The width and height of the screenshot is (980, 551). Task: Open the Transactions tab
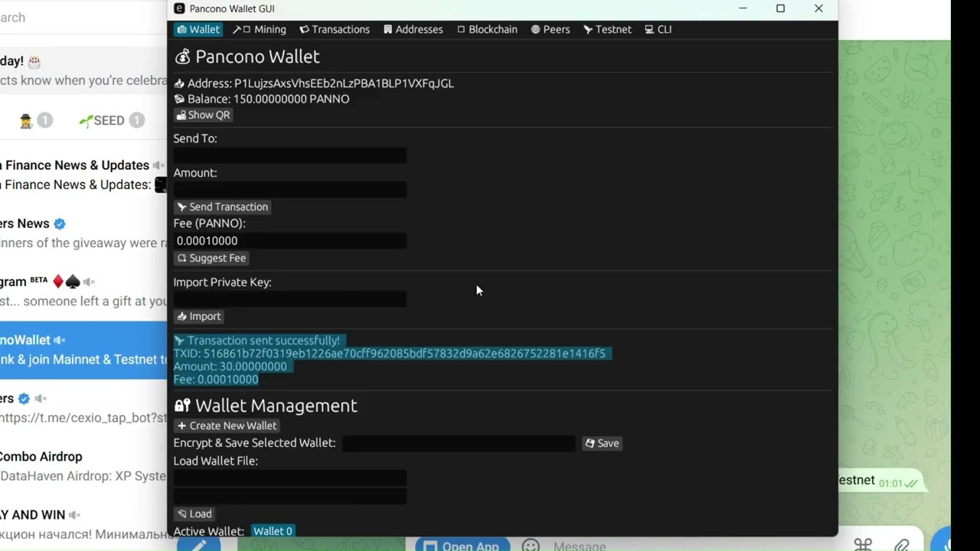(335, 29)
